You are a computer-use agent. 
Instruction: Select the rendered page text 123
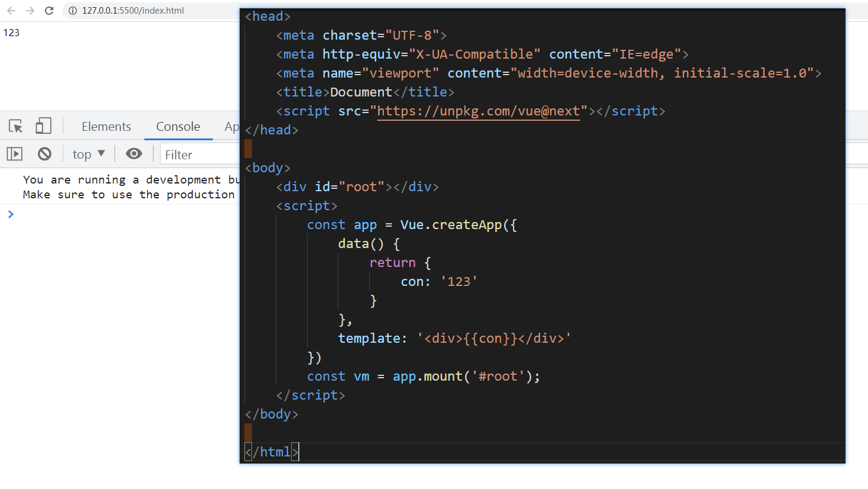point(11,33)
